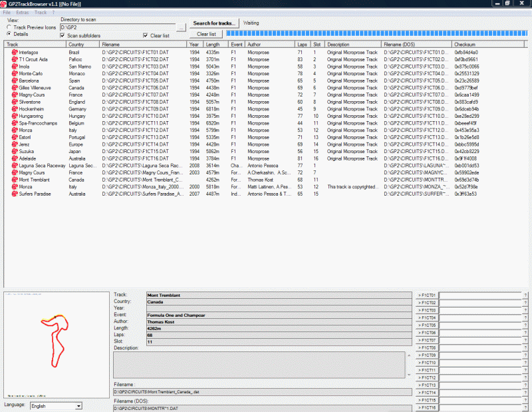Click the Silverstone row track icon

click(x=15, y=102)
